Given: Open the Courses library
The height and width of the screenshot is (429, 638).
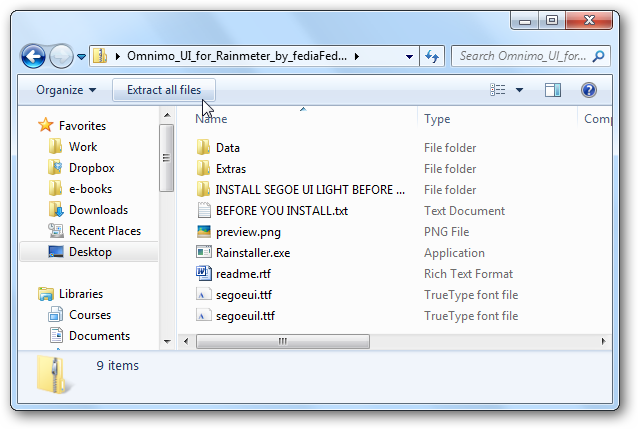Looking at the screenshot, I should click(x=90, y=315).
